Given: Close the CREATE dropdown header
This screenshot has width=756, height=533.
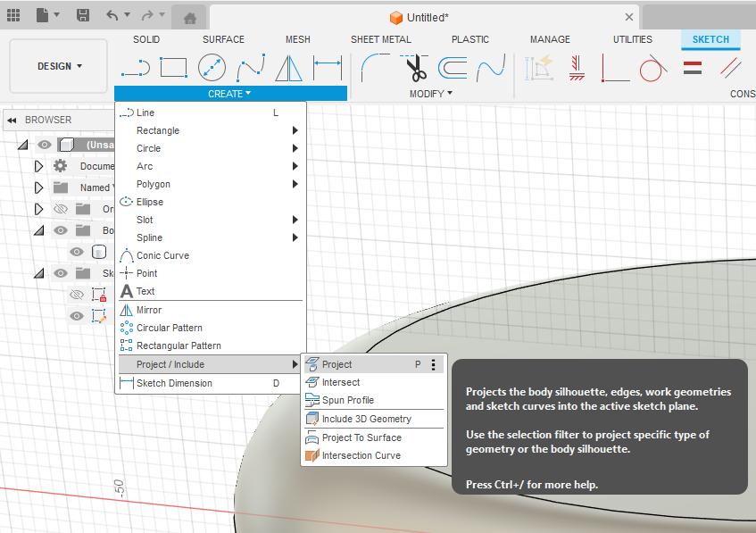Looking at the screenshot, I should [x=230, y=94].
